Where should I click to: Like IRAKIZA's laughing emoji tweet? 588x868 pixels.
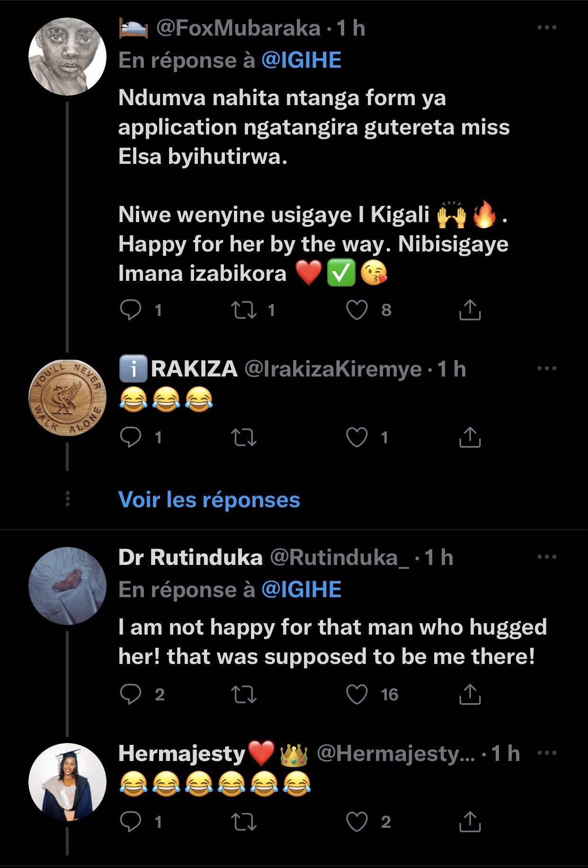pyautogui.click(x=357, y=437)
